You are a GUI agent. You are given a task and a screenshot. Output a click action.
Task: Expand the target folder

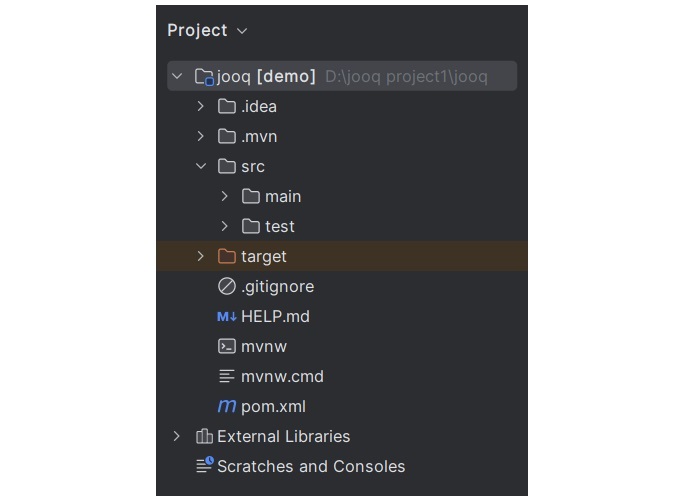click(x=201, y=256)
